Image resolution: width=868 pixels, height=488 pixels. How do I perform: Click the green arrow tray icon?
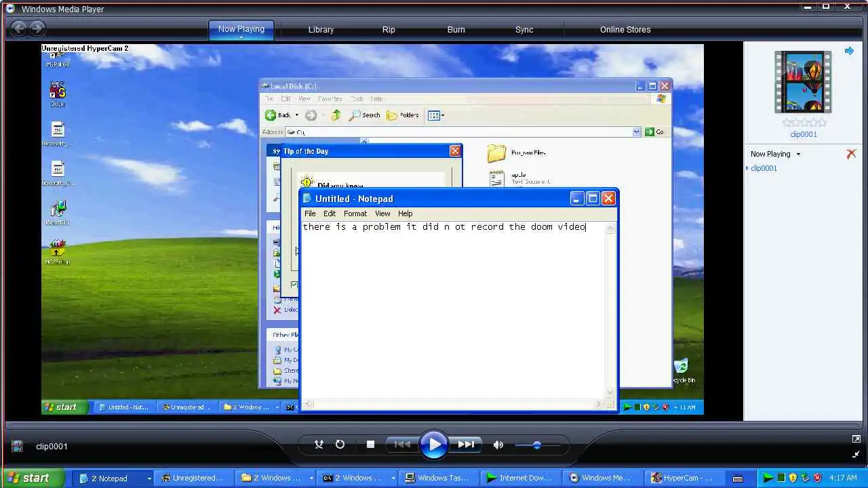[x=768, y=478]
